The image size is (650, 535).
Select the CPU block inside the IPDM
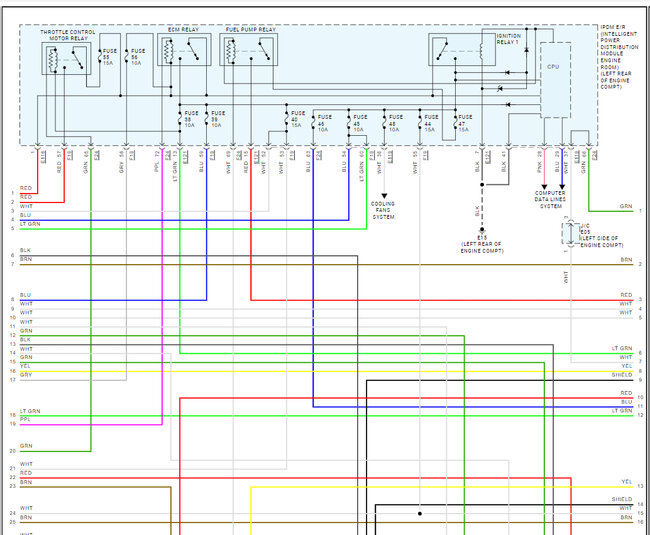[555, 80]
